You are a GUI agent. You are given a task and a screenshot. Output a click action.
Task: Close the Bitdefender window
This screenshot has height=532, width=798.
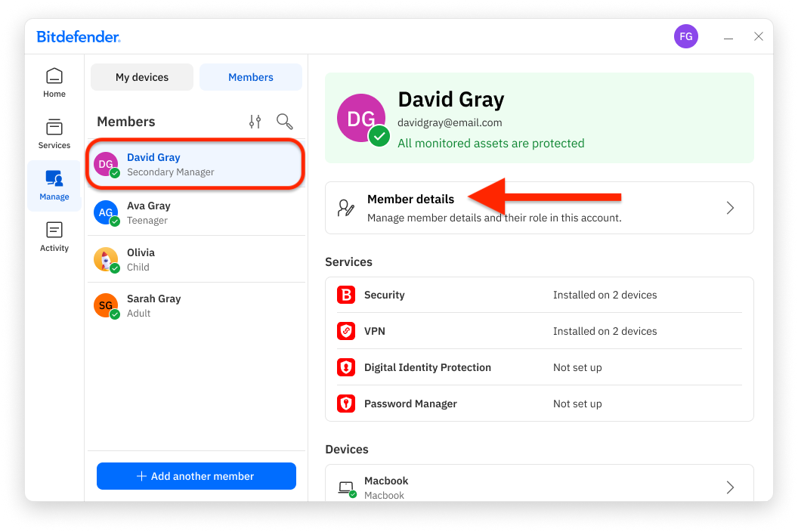[x=758, y=36]
